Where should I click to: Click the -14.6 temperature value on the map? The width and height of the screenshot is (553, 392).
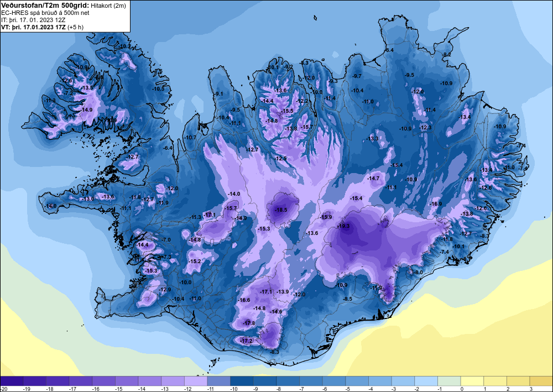point(276,311)
